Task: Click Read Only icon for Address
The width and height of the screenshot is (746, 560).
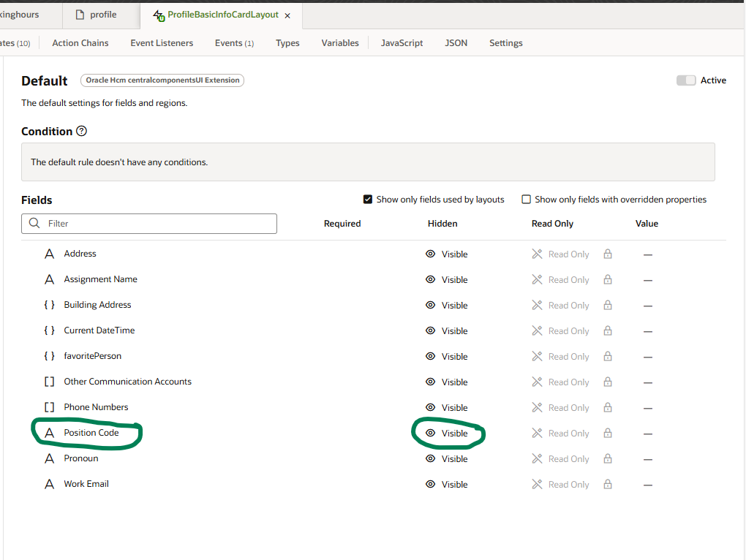Action: 537,254
